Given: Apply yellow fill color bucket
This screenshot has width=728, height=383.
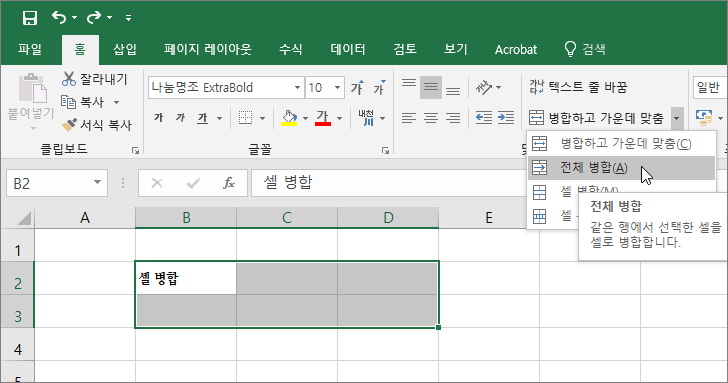Looking at the screenshot, I should click(289, 118).
